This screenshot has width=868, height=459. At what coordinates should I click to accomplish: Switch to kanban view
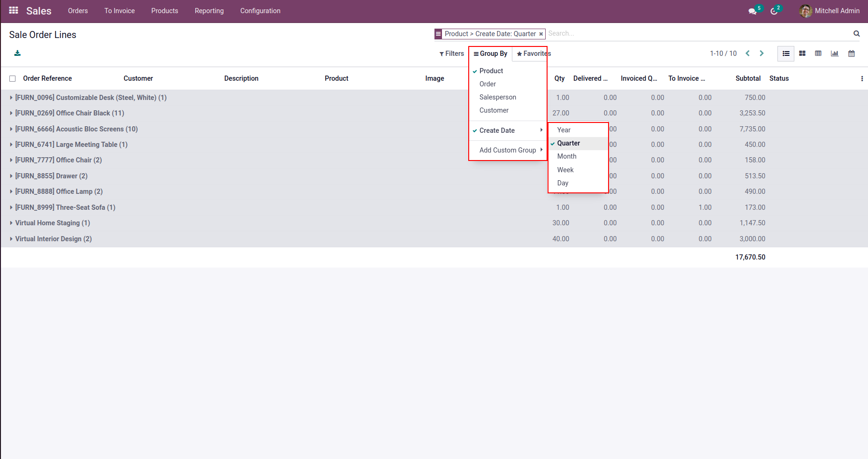802,54
